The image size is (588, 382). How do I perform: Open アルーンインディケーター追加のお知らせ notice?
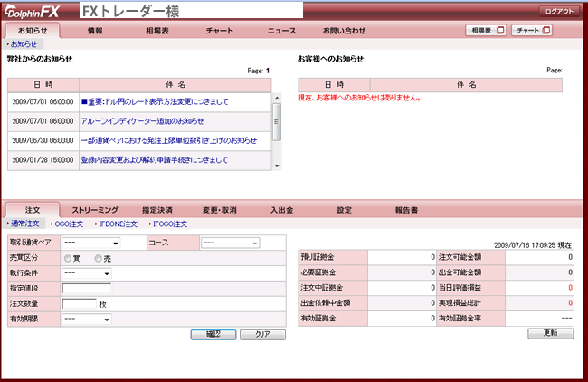(143, 121)
